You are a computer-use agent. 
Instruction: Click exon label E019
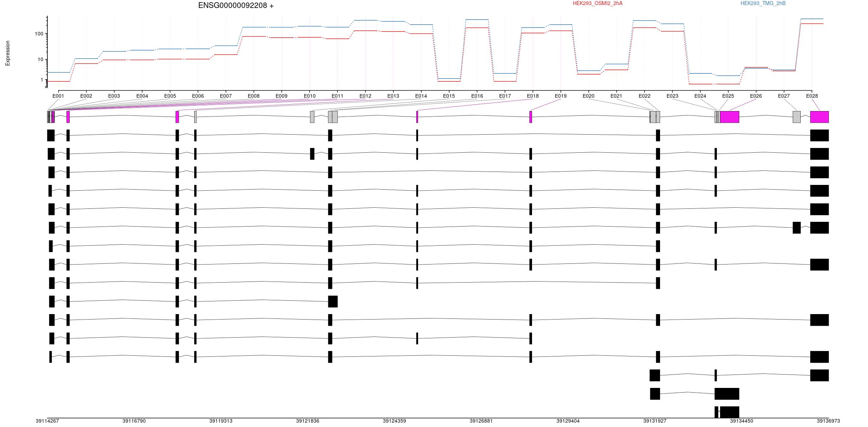tap(561, 96)
